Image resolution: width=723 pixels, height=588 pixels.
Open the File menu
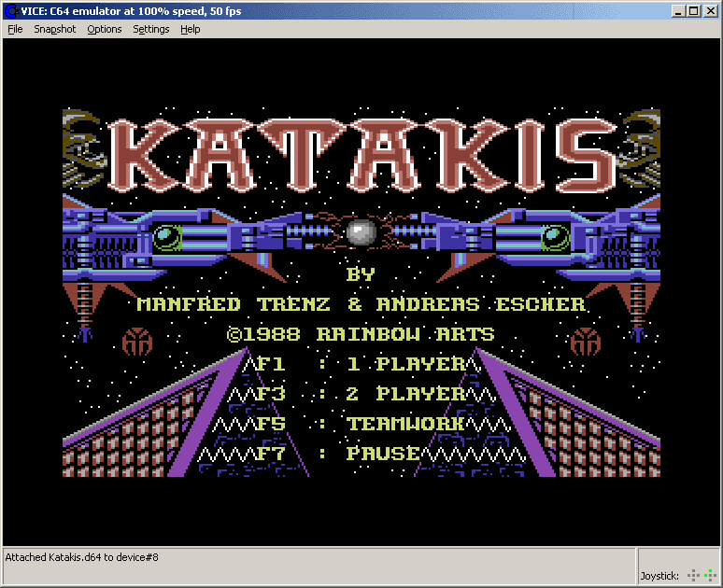pyautogui.click(x=15, y=29)
